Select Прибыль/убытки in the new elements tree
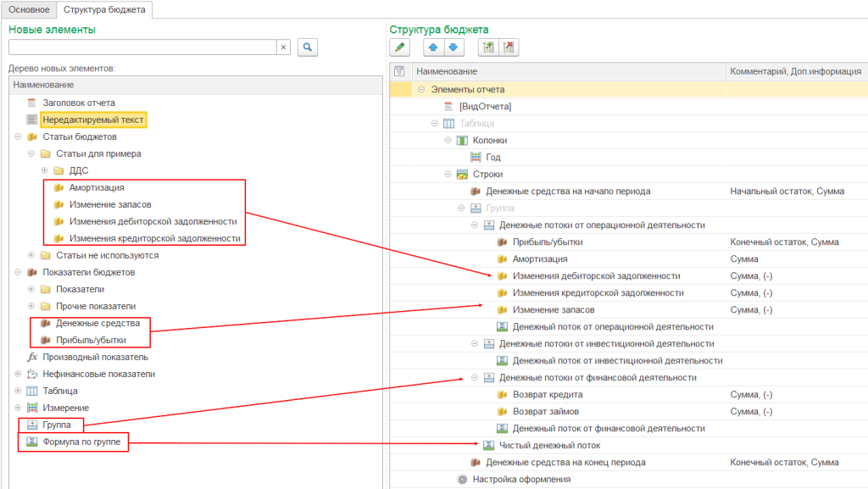Image resolution: width=868 pixels, height=489 pixels. pos(91,340)
